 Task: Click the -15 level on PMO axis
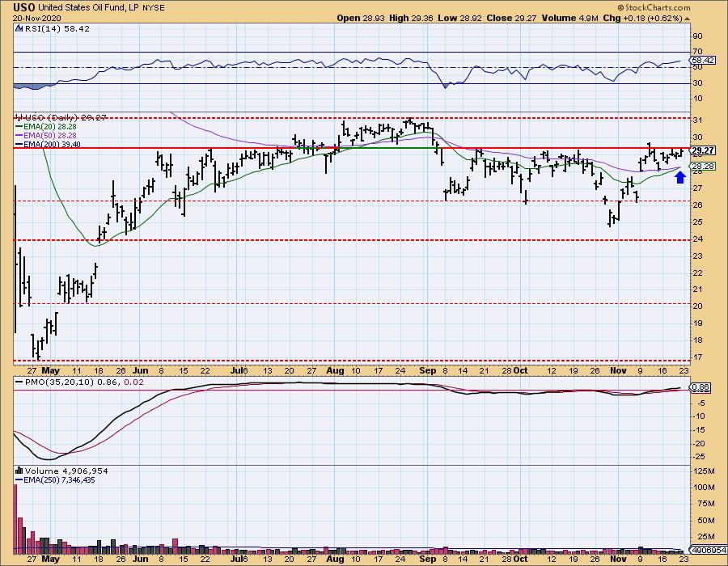pos(699,430)
